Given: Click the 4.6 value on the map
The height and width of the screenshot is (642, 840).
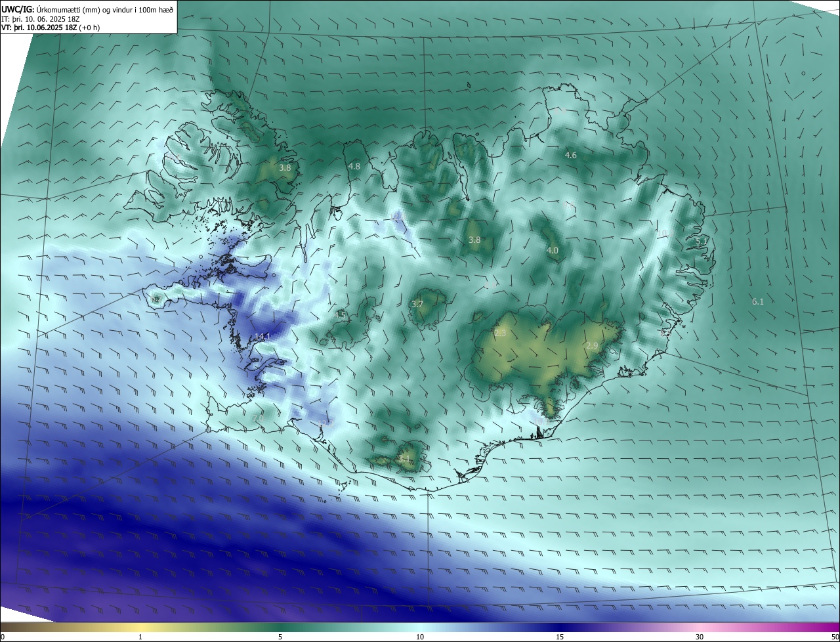Looking at the screenshot, I should click(x=571, y=155).
